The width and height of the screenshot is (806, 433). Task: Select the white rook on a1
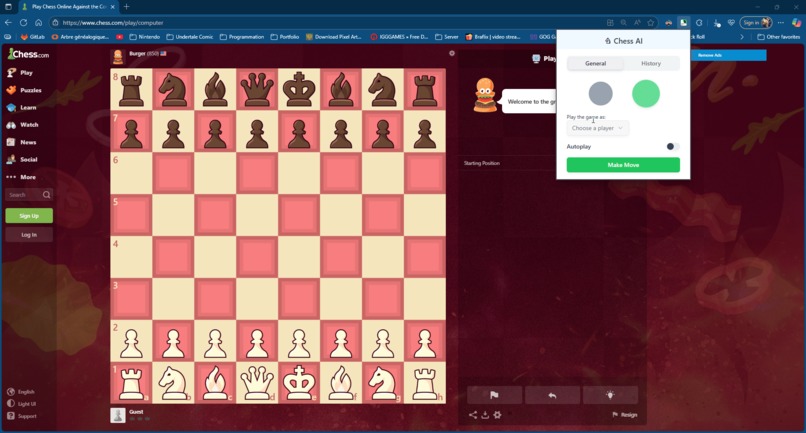[x=132, y=383]
